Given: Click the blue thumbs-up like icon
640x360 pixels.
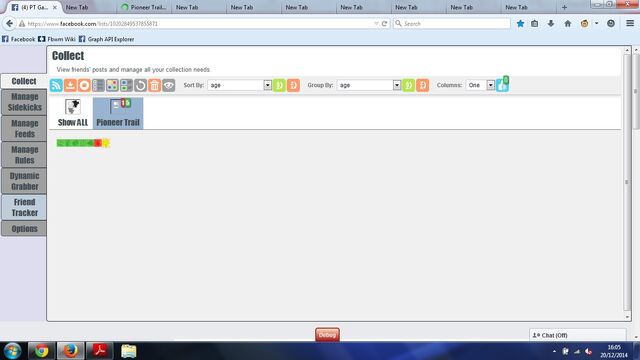Looking at the screenshot, I should (502, 84).
